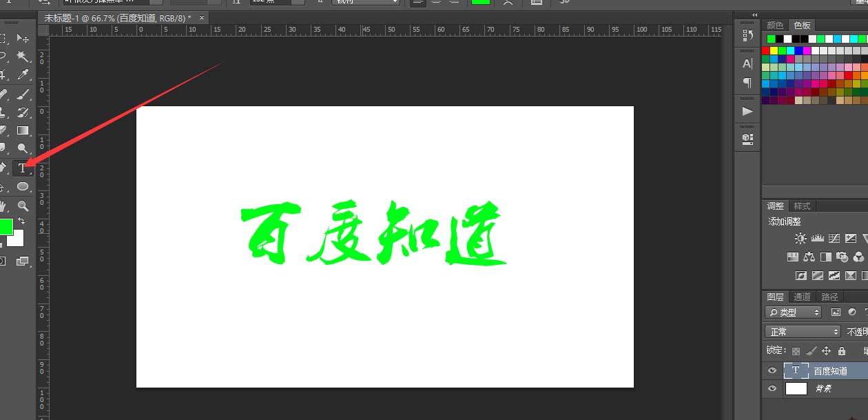Add a Black & White adjustment
The height and width of the screenshot is (420, 868).
tap(825, 257)
